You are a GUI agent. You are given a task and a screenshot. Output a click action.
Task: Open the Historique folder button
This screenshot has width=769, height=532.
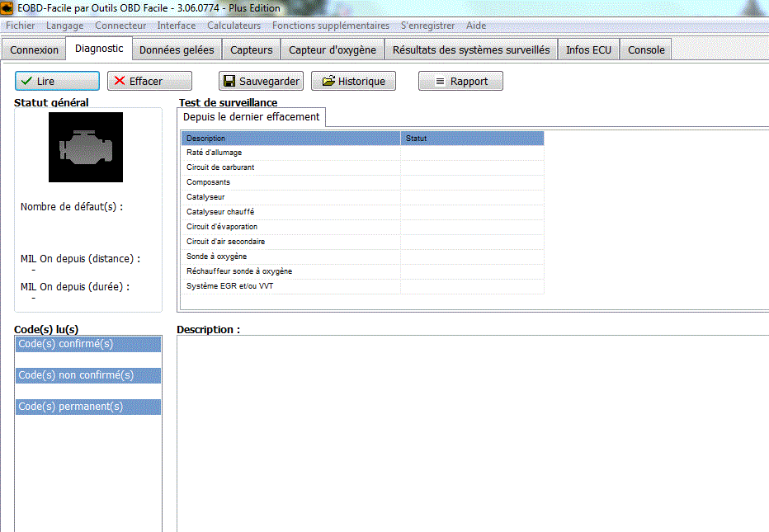[353, 81]
